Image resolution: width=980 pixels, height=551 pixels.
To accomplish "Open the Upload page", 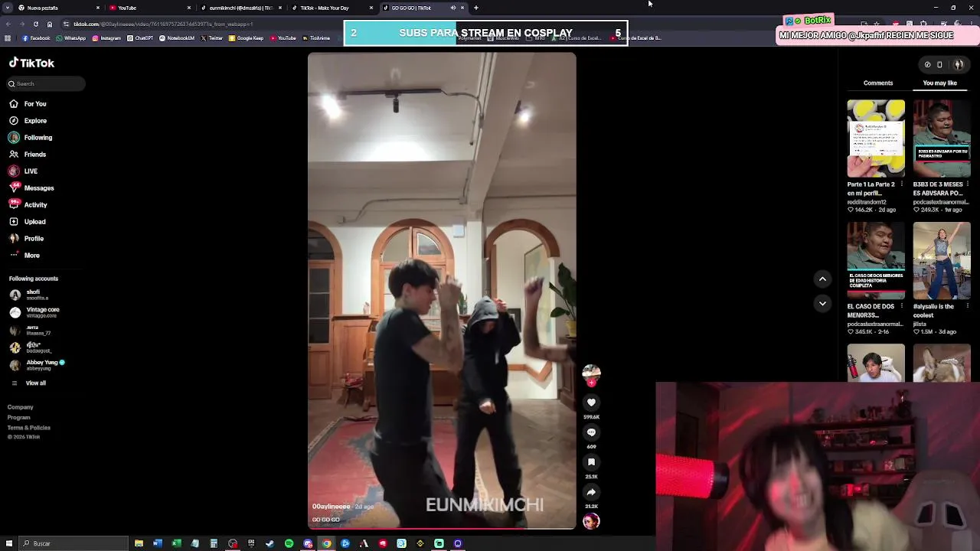I will (28, 222).
